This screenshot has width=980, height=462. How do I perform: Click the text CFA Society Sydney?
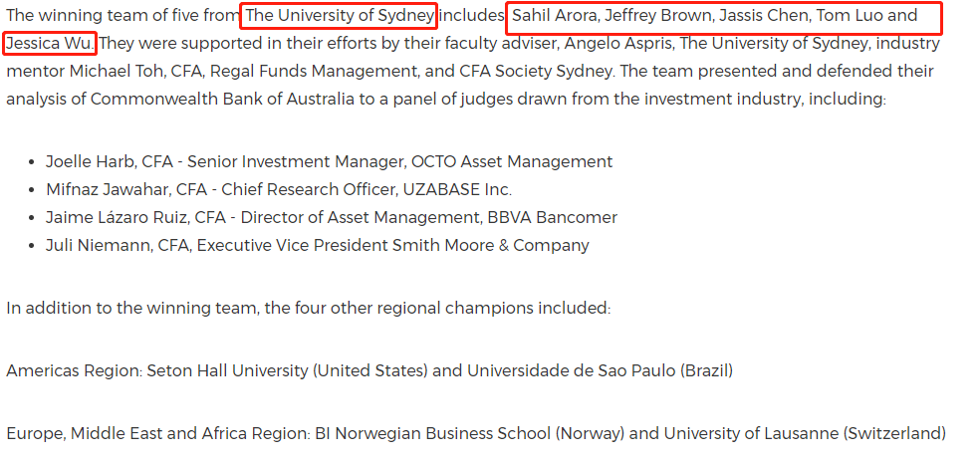[x=536, y=71]
